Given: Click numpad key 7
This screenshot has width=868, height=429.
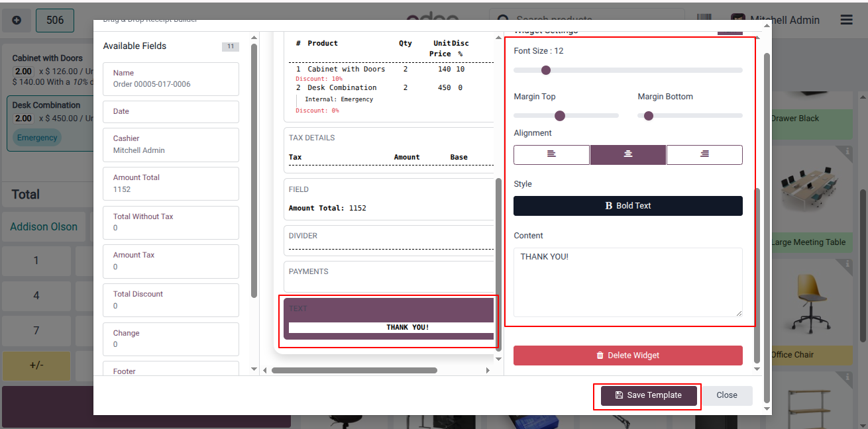Looking at the screenshot, I should click(36, 330).
